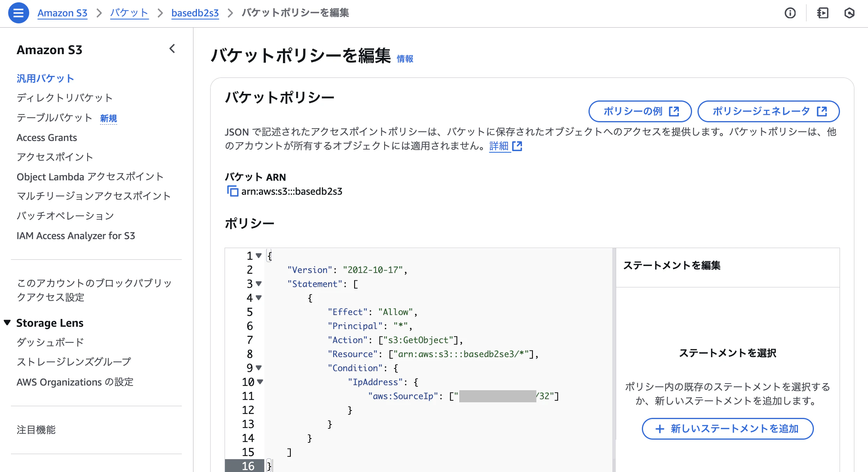
Task: Open the ポリシーの例 examples button
Action: [640, 111]
